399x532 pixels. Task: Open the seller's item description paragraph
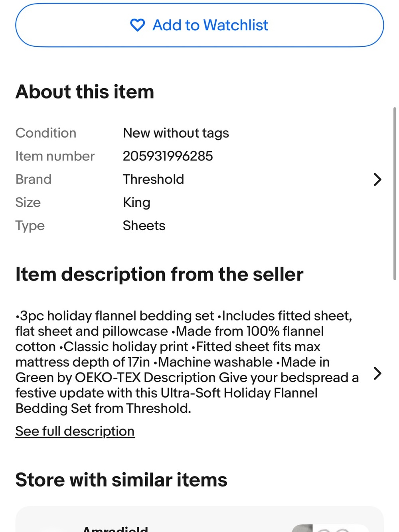(187, 362)
